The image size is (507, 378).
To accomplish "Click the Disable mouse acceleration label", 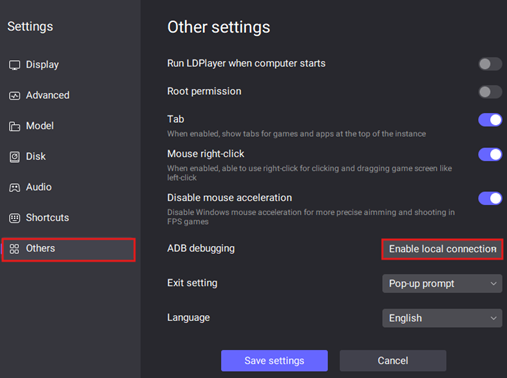I will coord(230,198).
